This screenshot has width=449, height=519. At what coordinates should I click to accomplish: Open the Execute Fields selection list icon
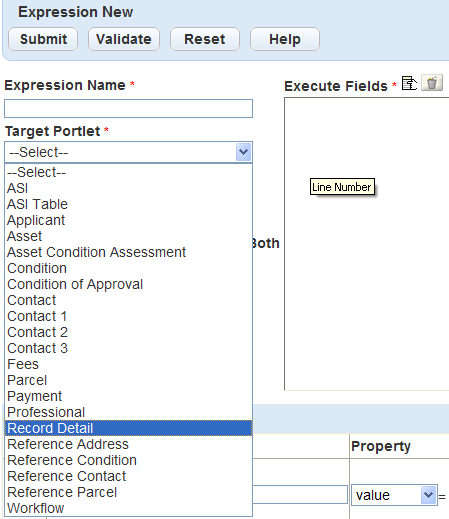409,83
